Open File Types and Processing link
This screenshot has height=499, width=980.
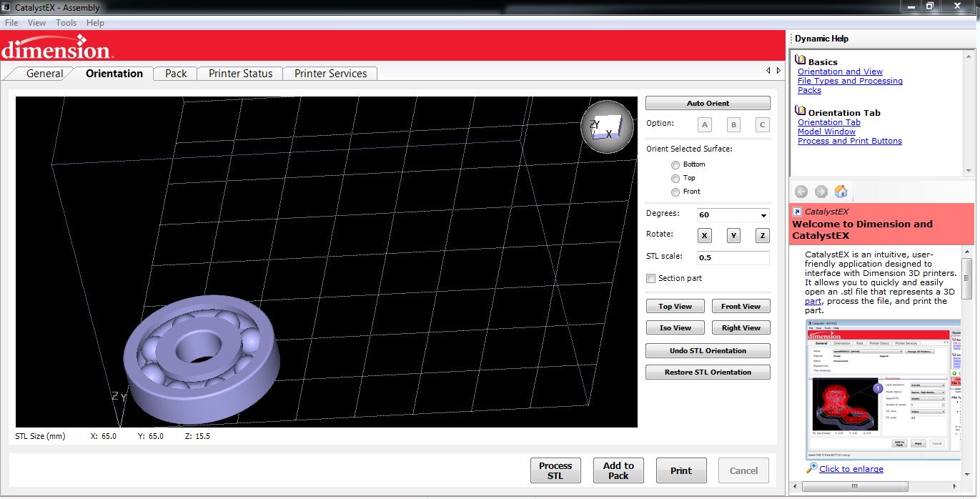click(x=850, y=81)
